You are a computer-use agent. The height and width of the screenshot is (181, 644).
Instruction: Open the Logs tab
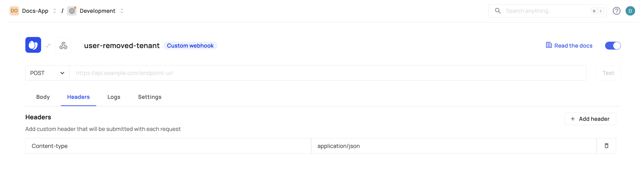(x=114, y=97)
